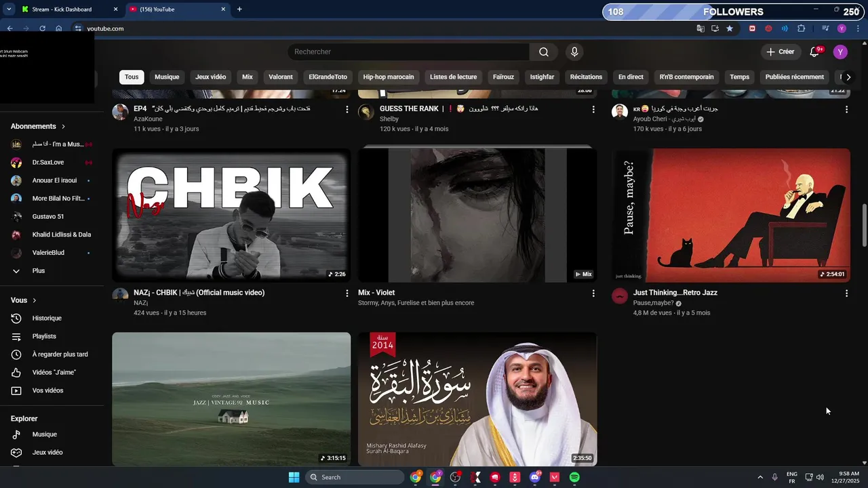868x488 pixels.
Task: Select the Tous filter chip
Action: (132, 77)
